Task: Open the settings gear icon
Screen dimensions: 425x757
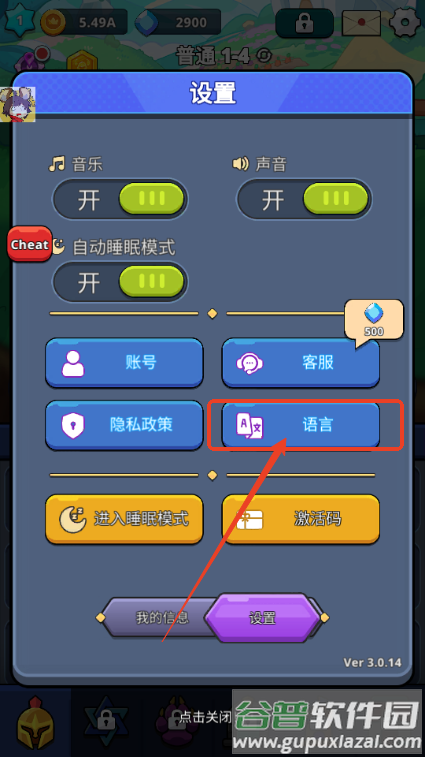Action: 405,22
